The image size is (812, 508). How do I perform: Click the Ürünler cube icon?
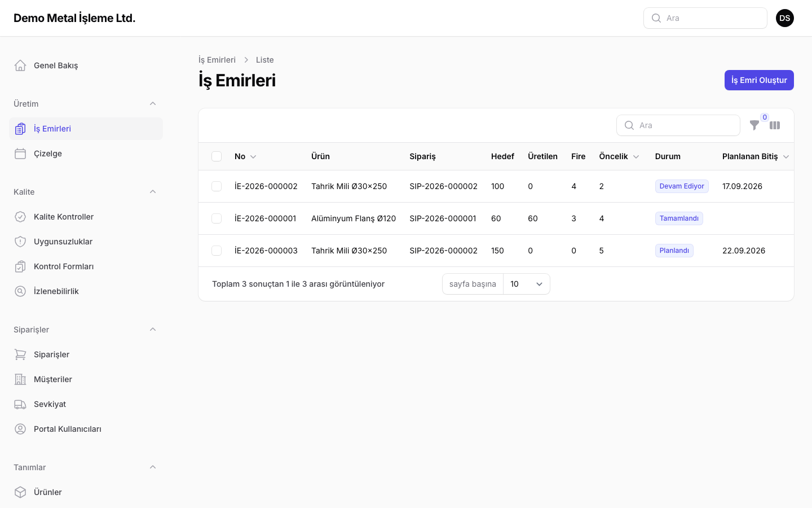[20, 492]
